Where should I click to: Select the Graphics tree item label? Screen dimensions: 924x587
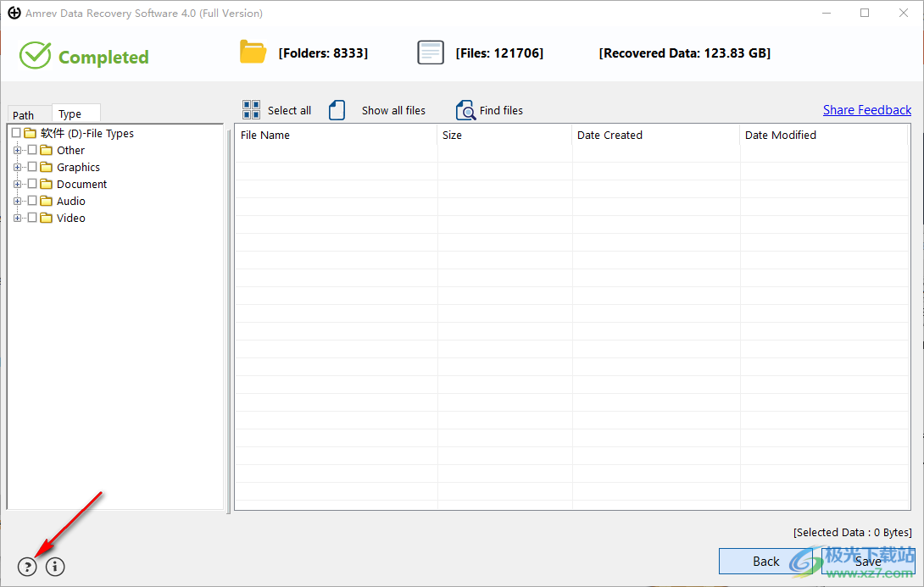click(78, 167)
